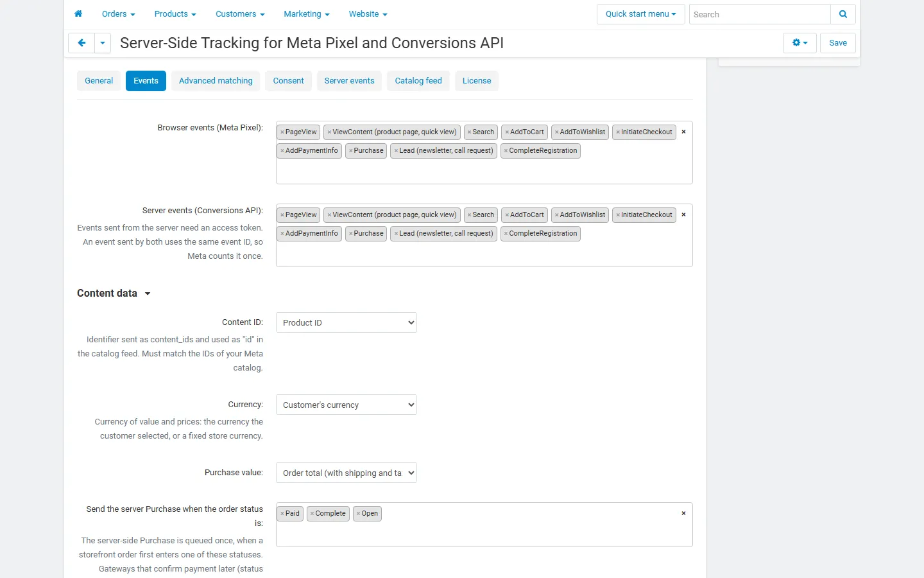Remove Purchase tag from Browser events
The image size is (924, 578).
(x=351, y=151)
